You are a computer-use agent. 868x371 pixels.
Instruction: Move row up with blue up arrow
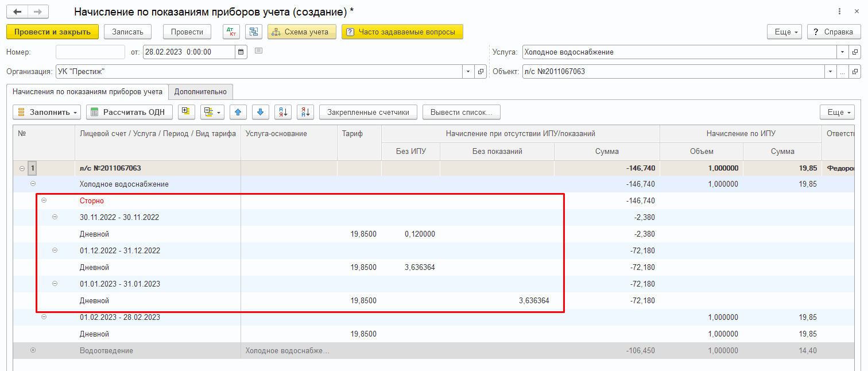coord(238,112)
